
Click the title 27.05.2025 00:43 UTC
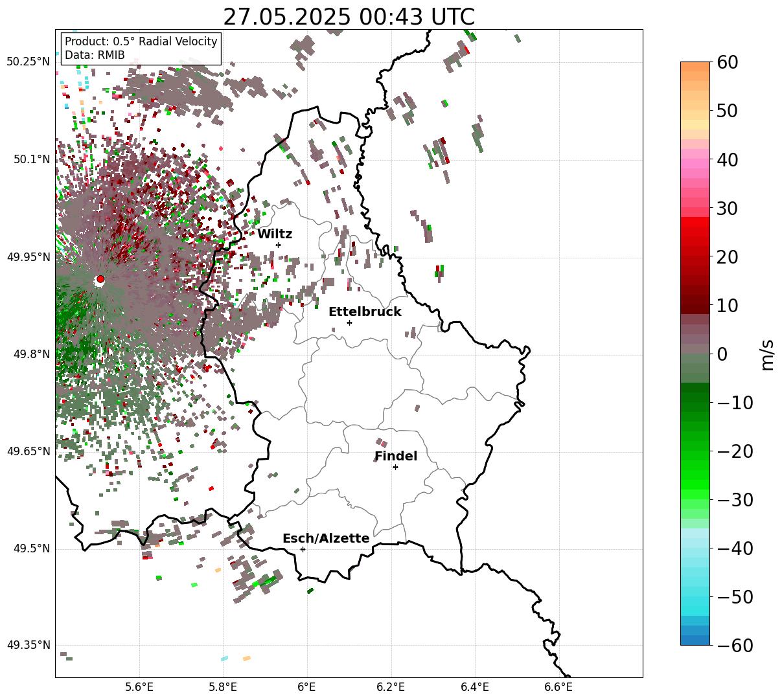(349, 17)
